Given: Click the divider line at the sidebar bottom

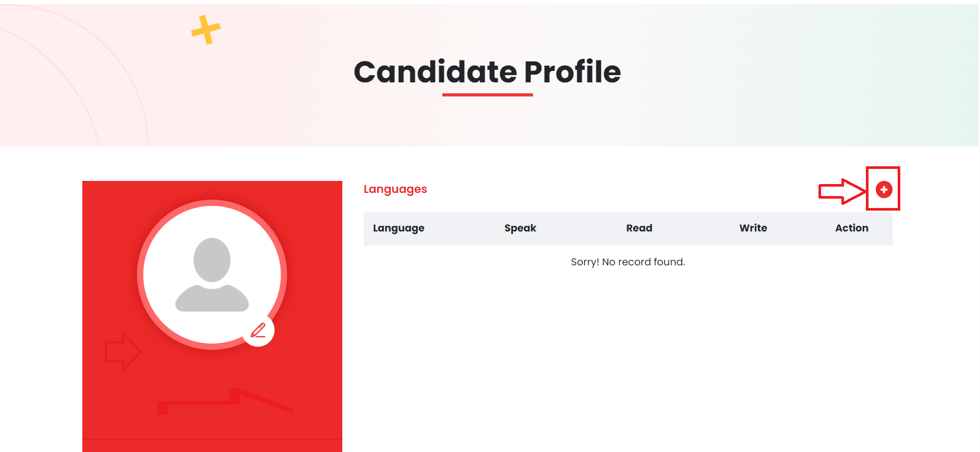Looking at the screenshot, I should [212, 439].
